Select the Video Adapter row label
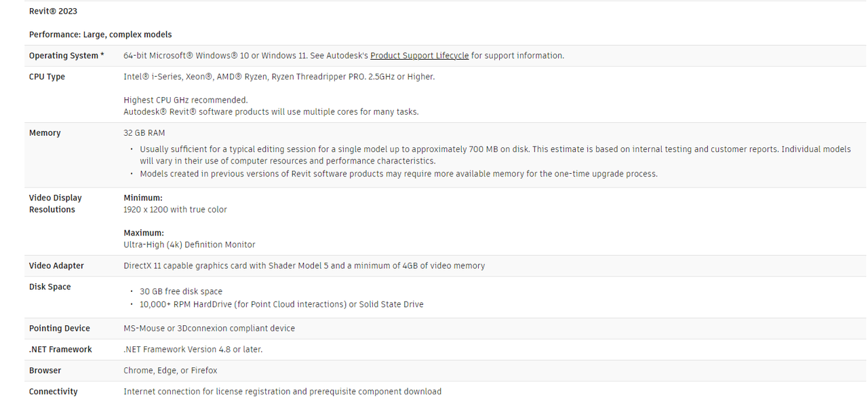 pyautogui.click(x=56, y=265)
